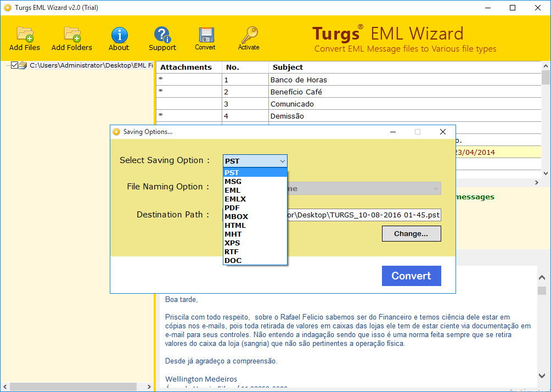Choose PDF from the saving options list
The width and height of the screenshot is (551, 392).
pyautogui.click(x=255, y=208)
